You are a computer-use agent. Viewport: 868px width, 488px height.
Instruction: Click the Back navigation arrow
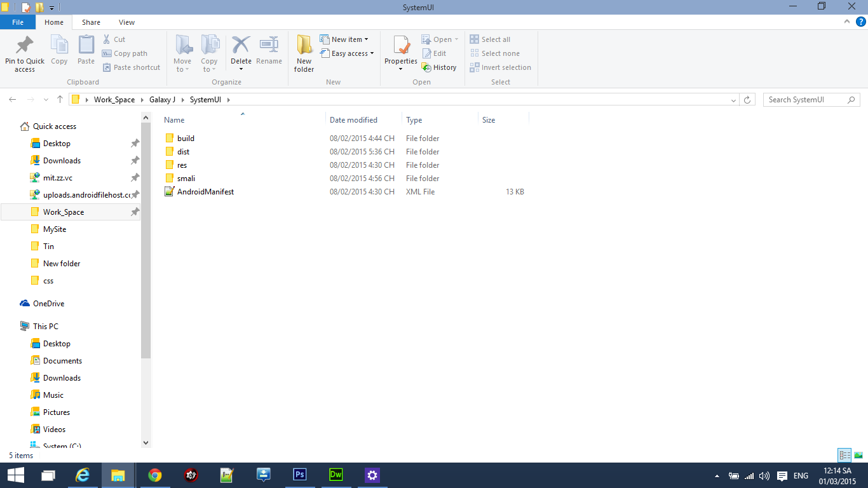tap(13, 100)
